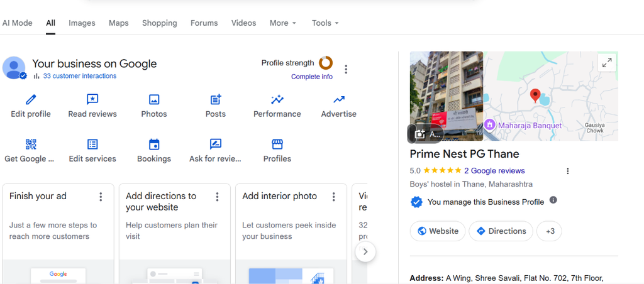
Task: Click info icon beside manage profile
Action: pos(553,200)
